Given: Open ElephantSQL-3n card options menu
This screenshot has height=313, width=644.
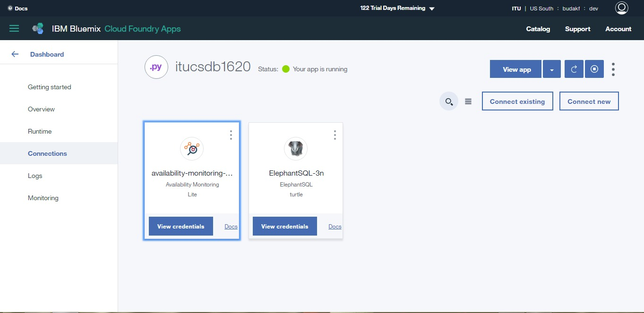Looking at the screenshot, I should [335, 135].
